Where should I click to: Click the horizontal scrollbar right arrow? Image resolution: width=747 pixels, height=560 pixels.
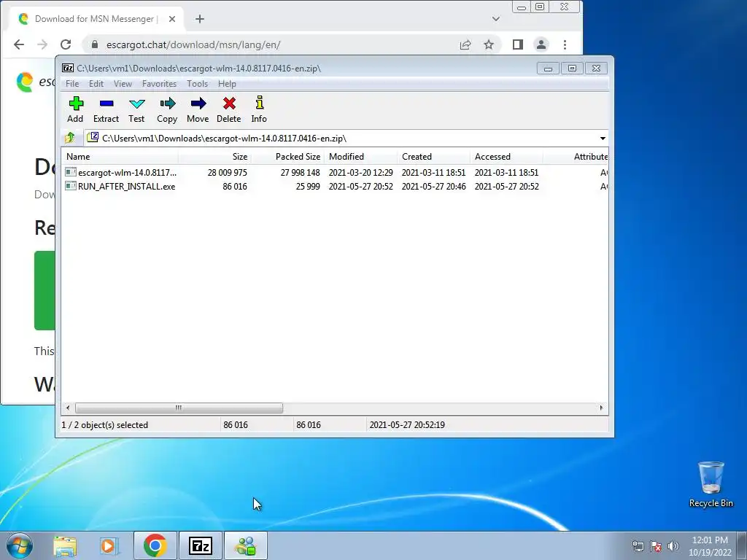tap(601, 408)
